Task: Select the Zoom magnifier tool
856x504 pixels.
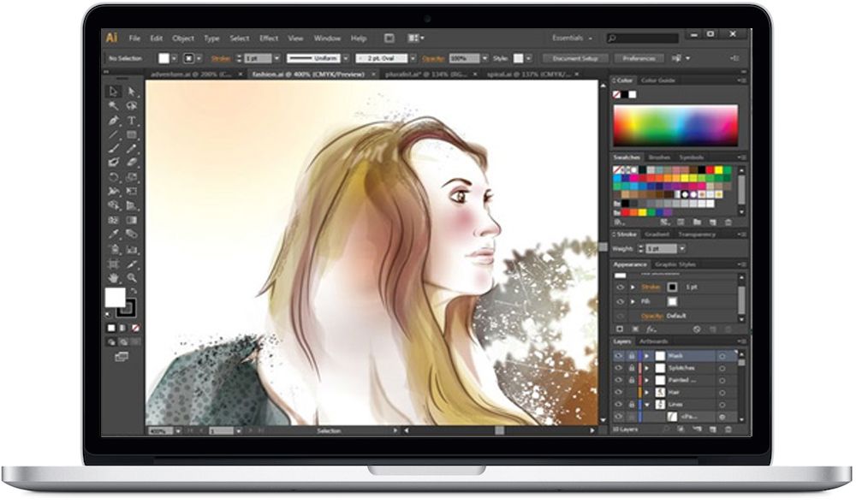Action: [x=132, y=277]
